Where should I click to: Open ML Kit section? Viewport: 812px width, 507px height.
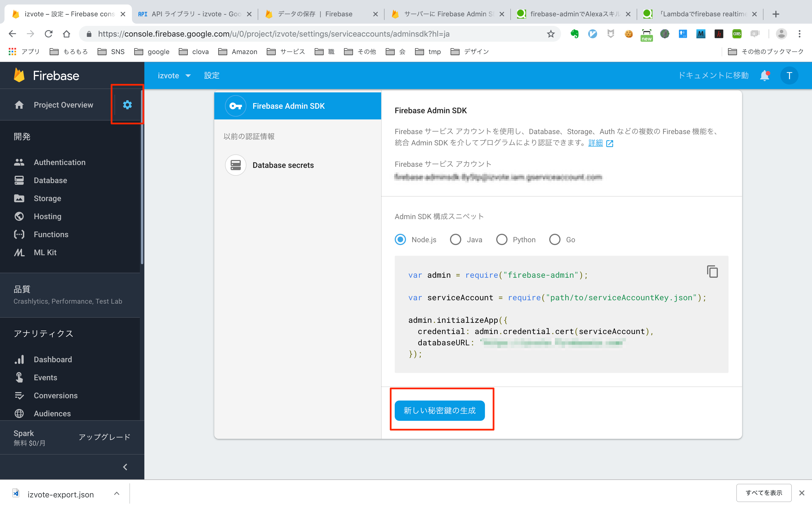coord(45,252)
